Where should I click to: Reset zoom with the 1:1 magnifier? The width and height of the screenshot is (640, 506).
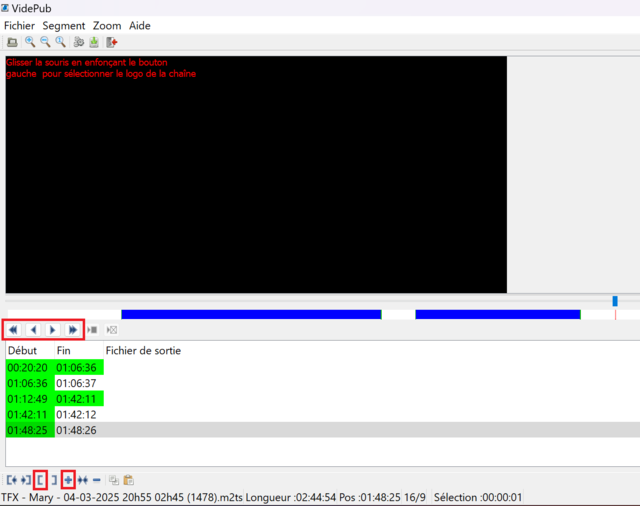click(x=60, y=42)
